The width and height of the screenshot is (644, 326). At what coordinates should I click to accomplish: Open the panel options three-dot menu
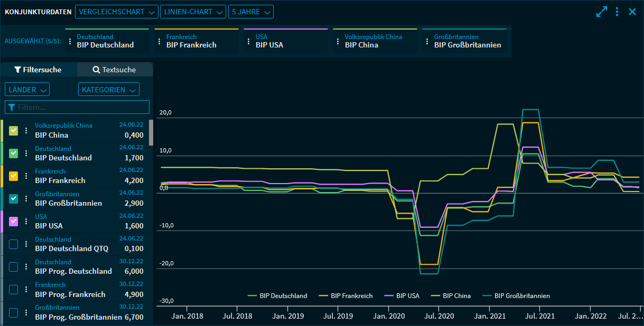click(x=617, y=12)
